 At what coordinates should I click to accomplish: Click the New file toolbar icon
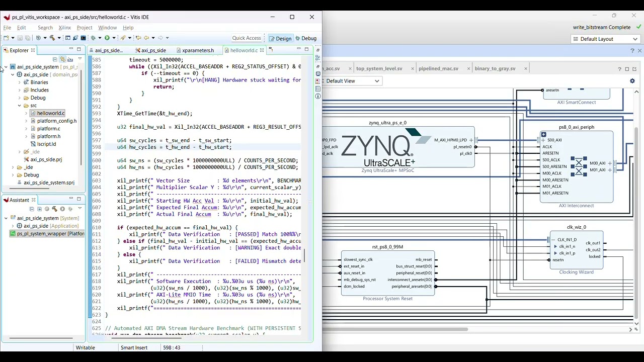6,38
